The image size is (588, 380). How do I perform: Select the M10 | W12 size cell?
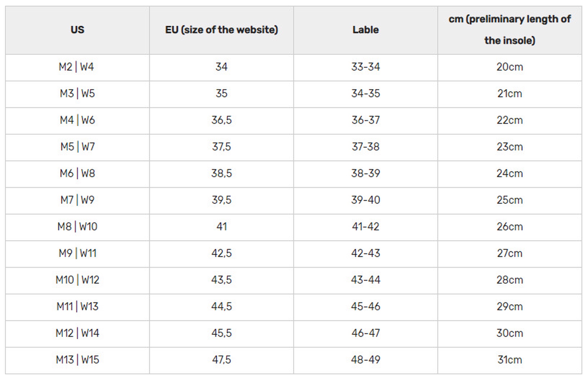(77, 280)
